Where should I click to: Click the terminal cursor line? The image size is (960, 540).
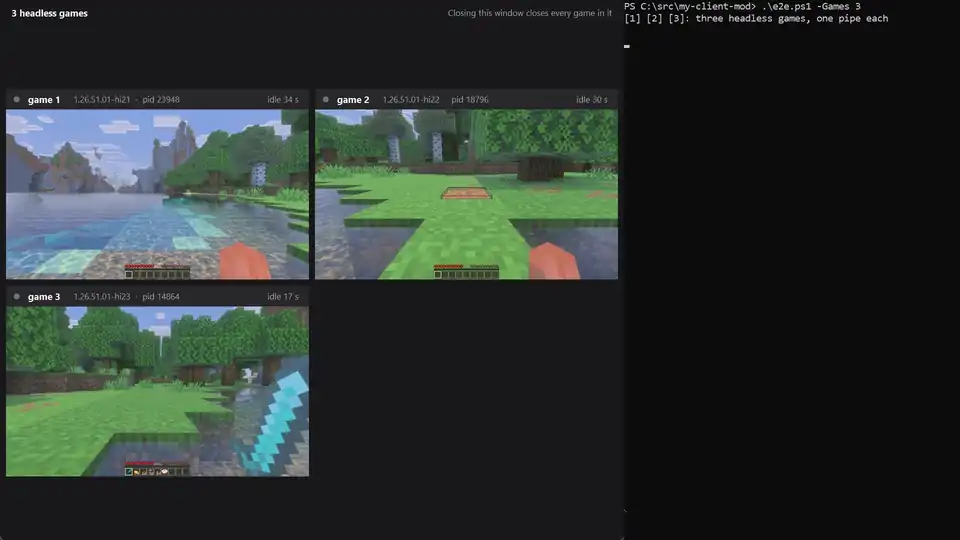(627, 46)
